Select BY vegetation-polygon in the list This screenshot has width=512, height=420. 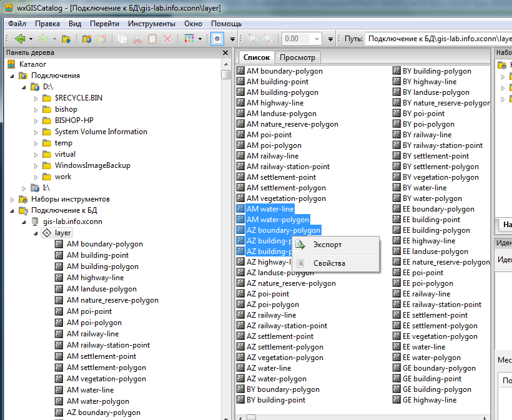click(440, 177)
